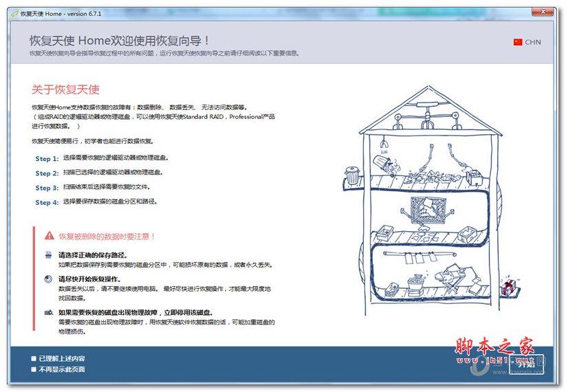Click the window title 恢复天使 Home - version 6.7.1

coord(61,14)
